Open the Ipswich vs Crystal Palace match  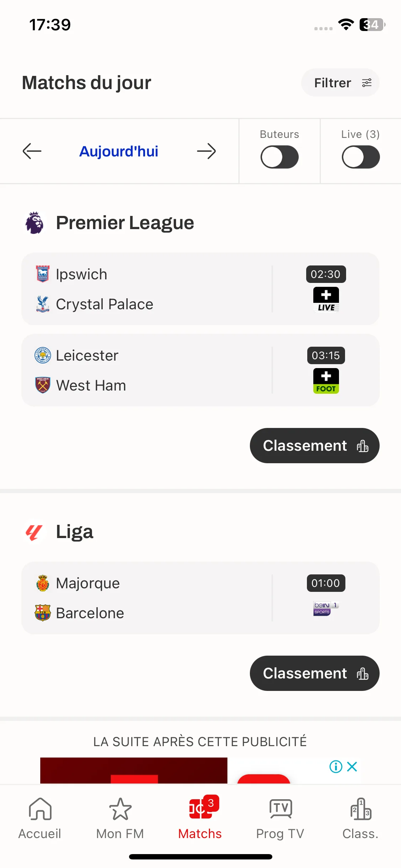200,289
